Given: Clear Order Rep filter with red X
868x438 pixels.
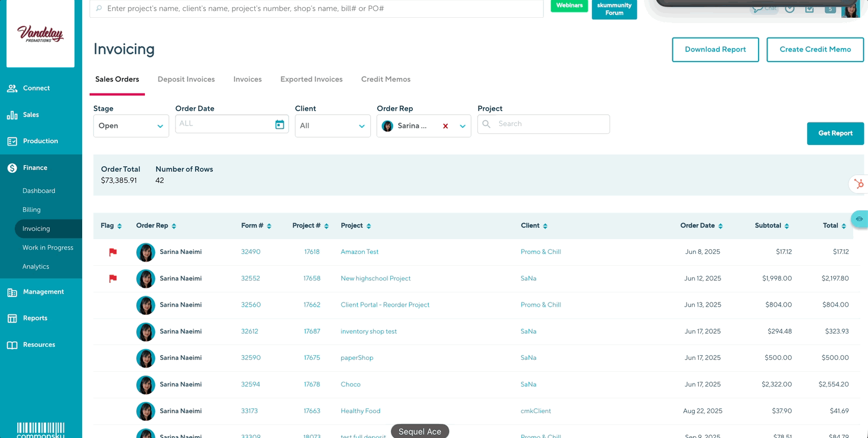Looking at the screenshot, I should tap(445, 126).
